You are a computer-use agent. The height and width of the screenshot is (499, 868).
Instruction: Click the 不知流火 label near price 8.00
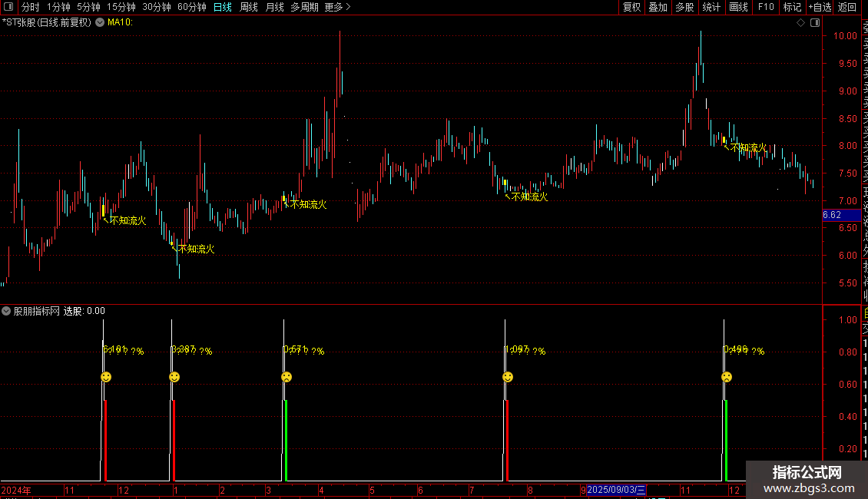[x=748, y=147]
